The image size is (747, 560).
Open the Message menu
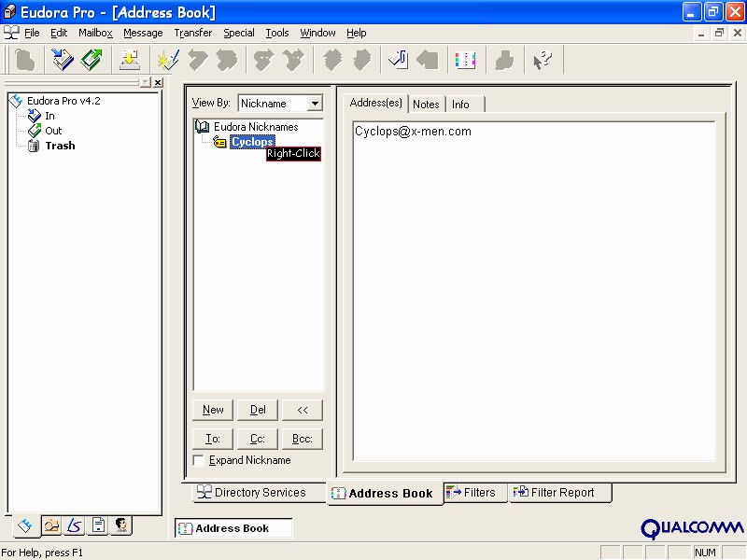pos(143,33)
